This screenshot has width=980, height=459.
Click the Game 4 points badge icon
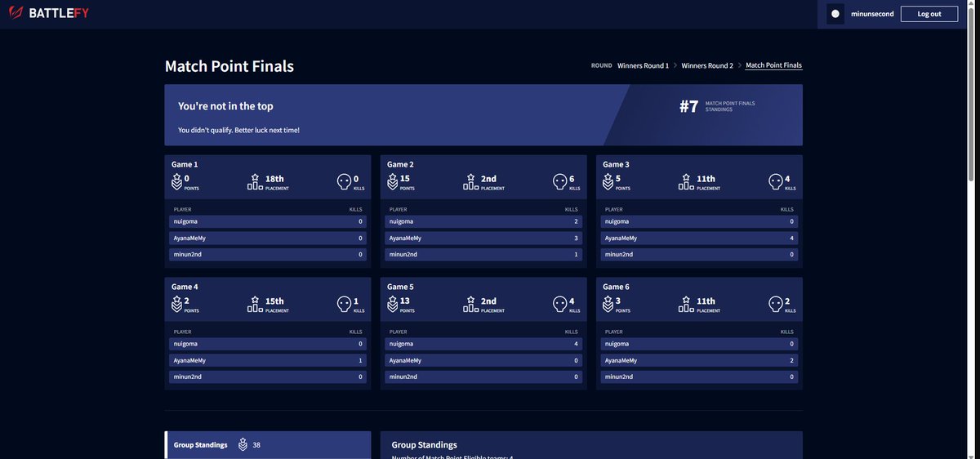click(x=176, y=304)
